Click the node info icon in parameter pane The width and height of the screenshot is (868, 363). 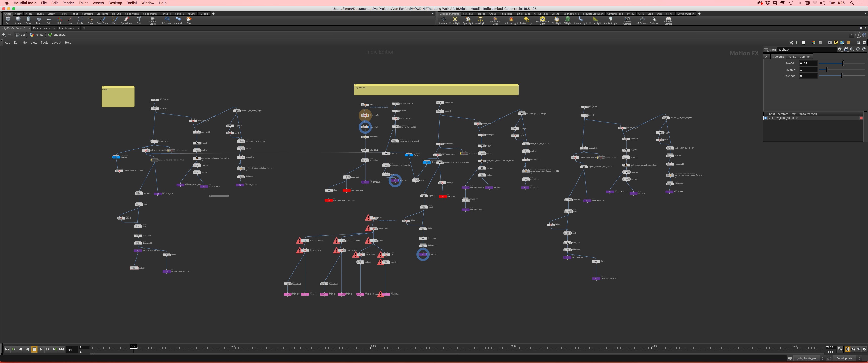[858, 49]
